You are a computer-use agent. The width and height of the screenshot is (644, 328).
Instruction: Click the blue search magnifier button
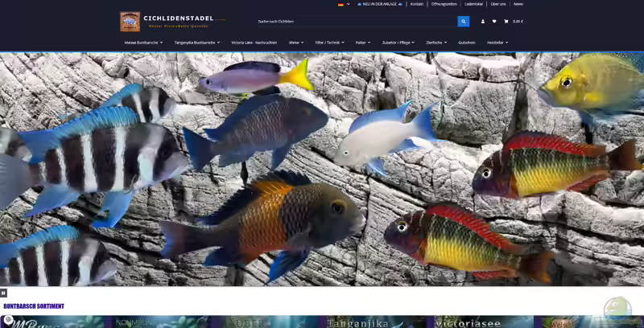(464, 22)
